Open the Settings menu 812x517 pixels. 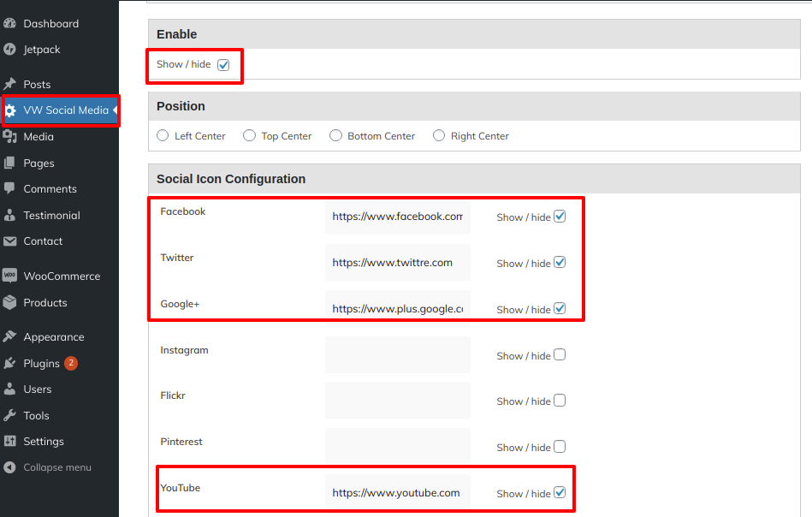pyautogui.click(x=44, y=442)
